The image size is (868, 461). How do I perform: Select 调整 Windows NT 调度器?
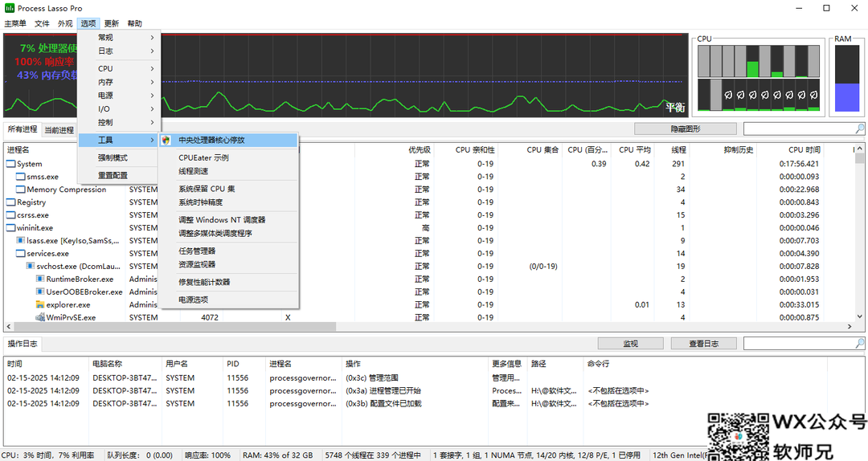point(228,220)
